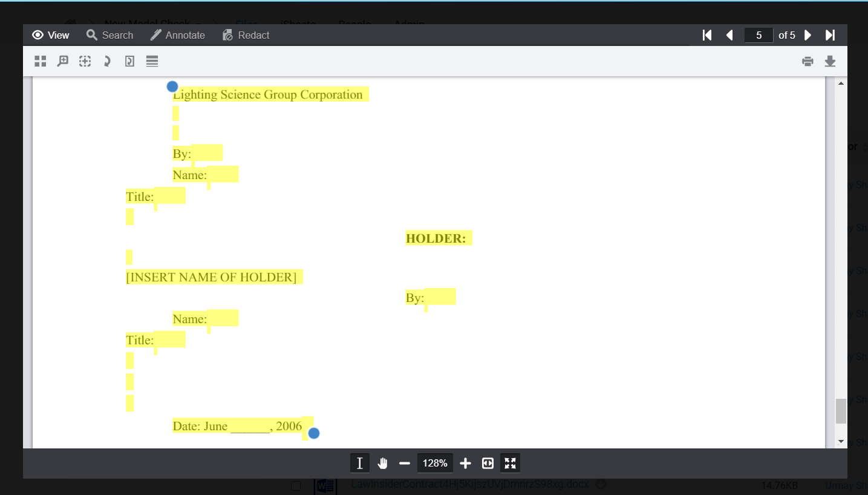
Task: Activate the marquee zoom selection tool
Action: pyautogui.click(x=85, y=61)
